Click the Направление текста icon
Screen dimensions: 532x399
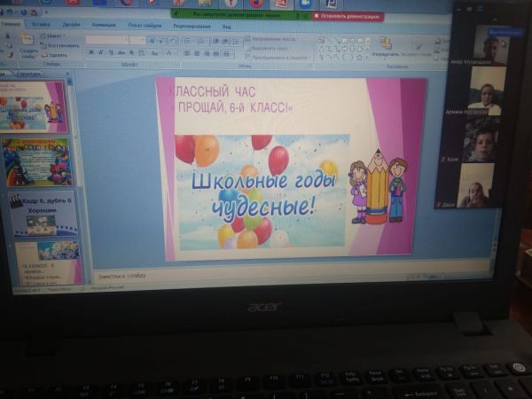coord(247,39)
